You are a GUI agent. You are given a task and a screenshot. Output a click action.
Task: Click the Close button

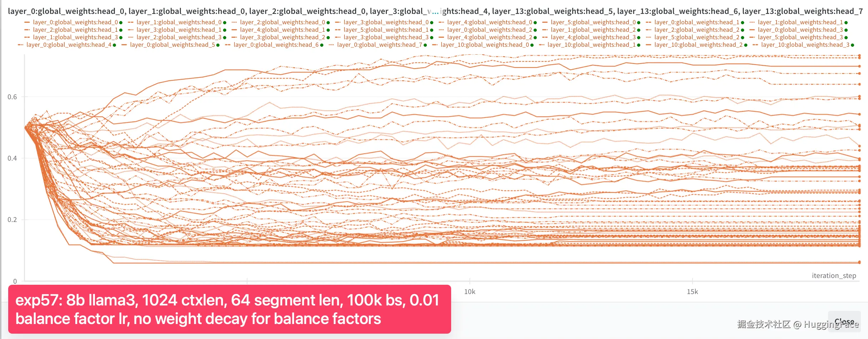(x=844, y=322)
